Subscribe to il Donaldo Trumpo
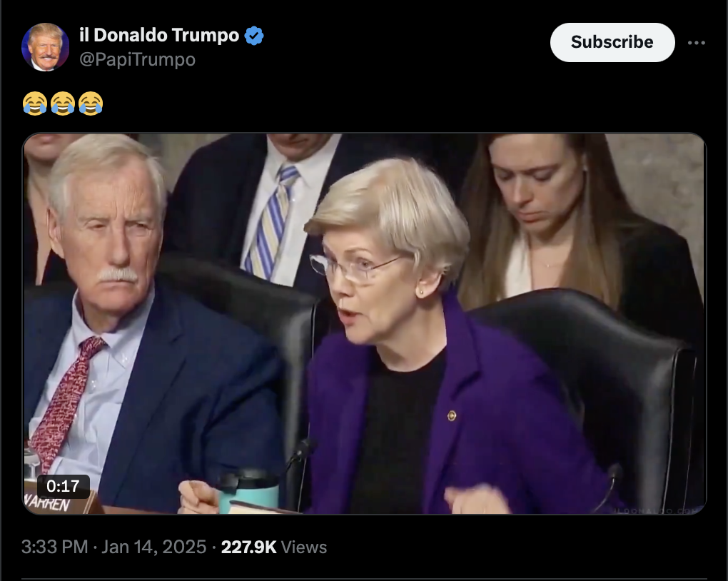728x581 pixels. click(612, 42)
